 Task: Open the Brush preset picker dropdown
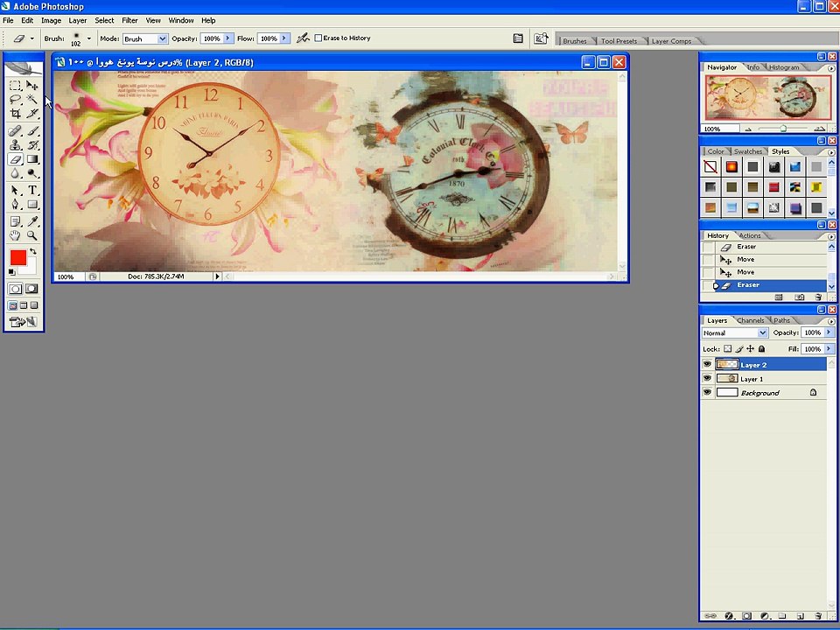tap(89, 38)
